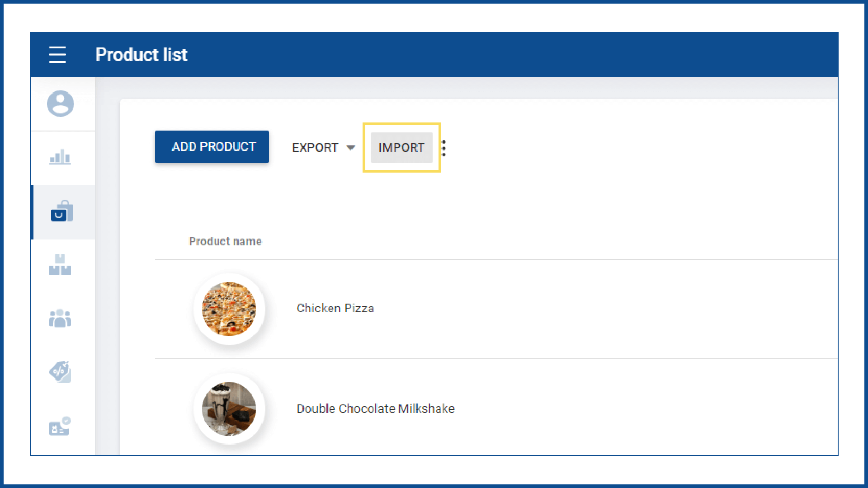Open the customers group icon
Screen dimensions: 868x488
pos(60,319)
